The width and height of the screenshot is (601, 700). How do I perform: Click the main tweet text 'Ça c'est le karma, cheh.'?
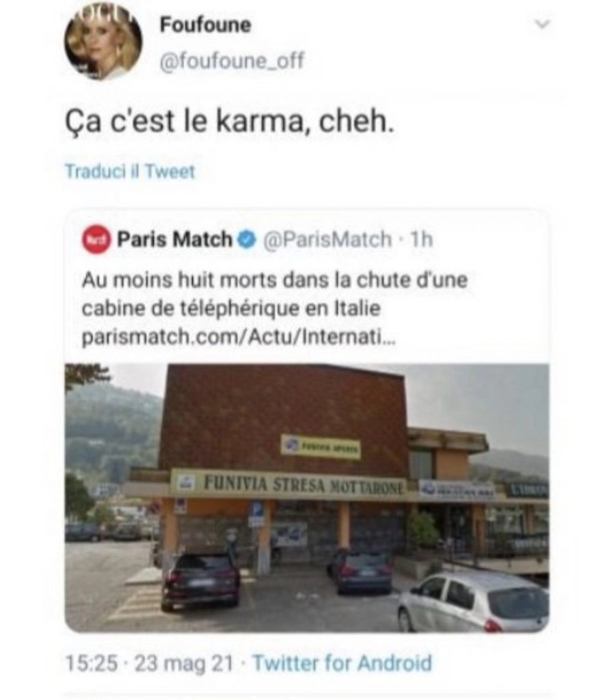[x=230, y=122]
